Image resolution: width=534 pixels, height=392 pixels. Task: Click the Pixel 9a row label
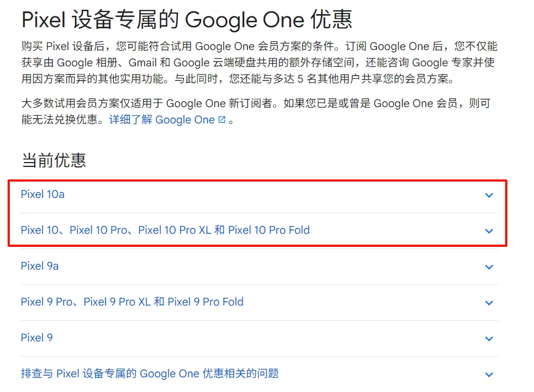click(x=40, y=266)
